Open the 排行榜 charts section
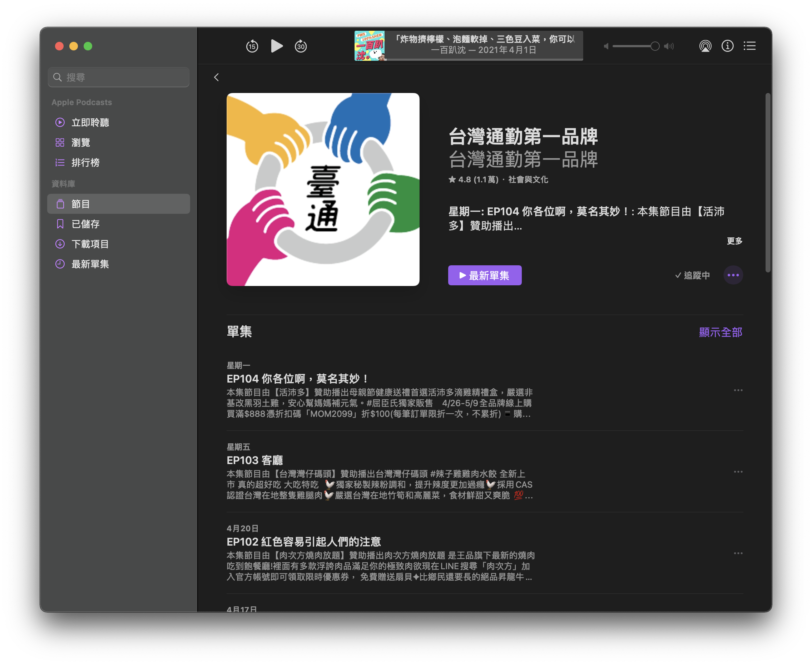The width and height of the screenshot is (812, 665). [x=85, y=162]
